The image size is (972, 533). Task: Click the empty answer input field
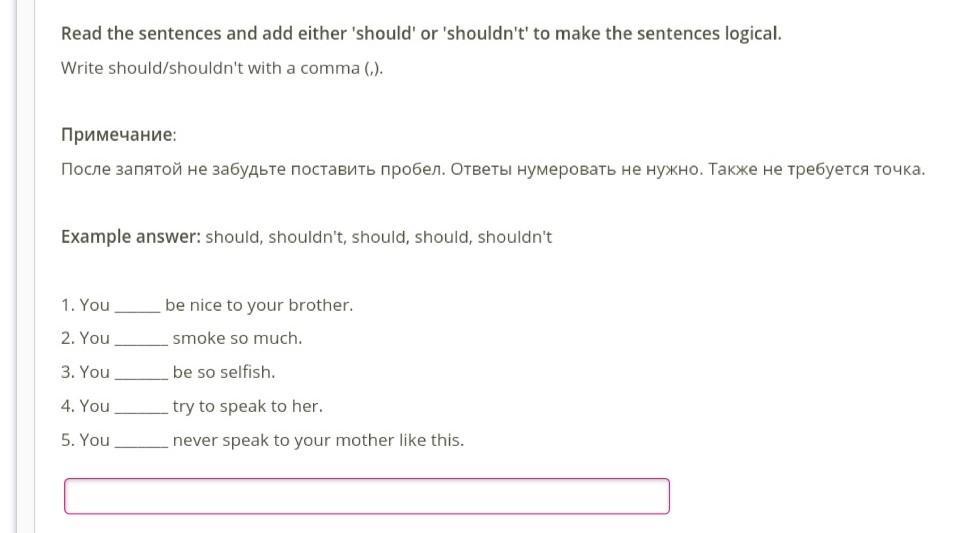pos(366,496)
